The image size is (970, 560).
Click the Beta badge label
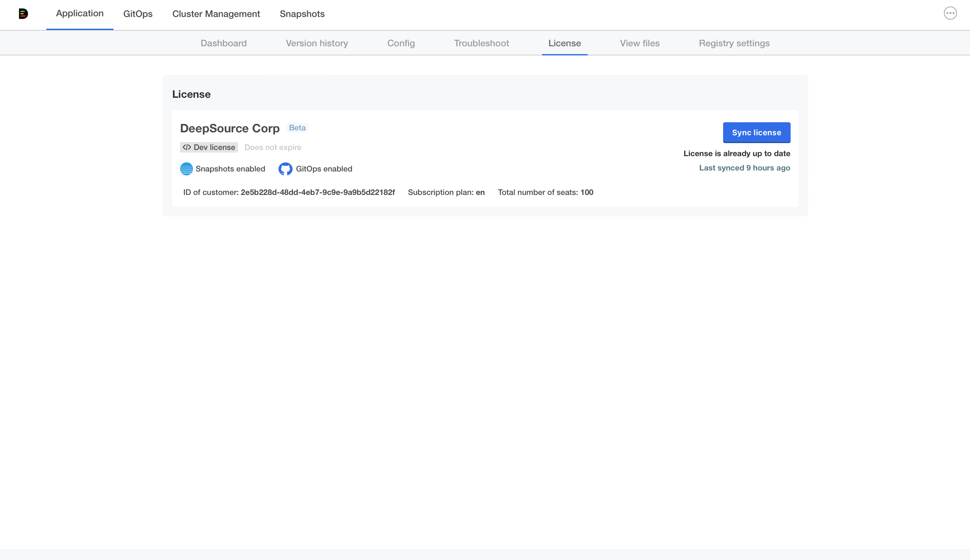(297, 128)
